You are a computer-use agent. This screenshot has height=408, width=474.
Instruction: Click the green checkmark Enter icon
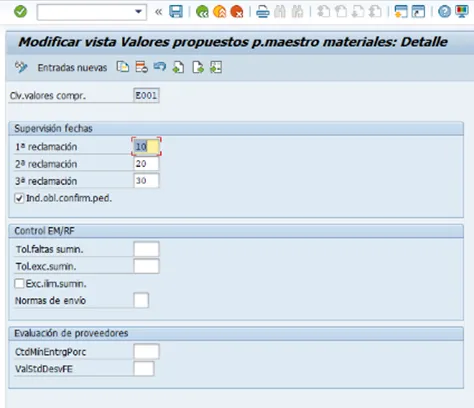tap(20, 12)
